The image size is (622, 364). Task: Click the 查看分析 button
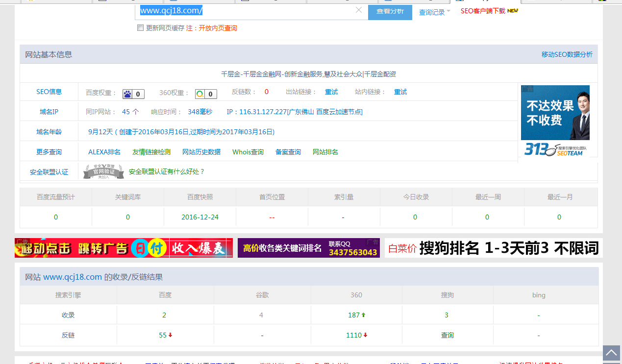(390, 11)
